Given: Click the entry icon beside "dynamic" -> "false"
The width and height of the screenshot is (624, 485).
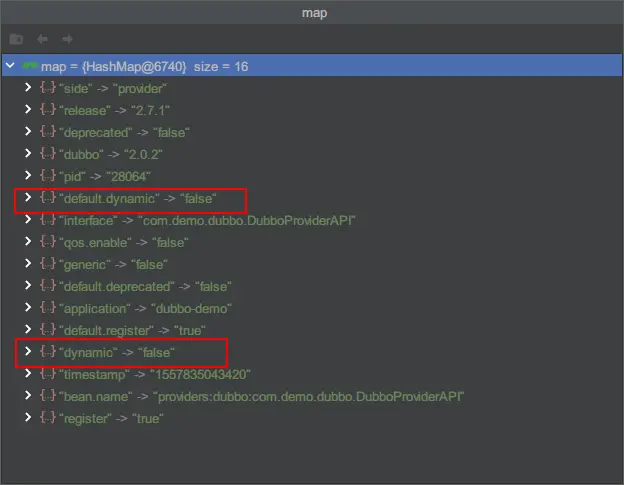Looking at the screenshot, I should [x=48, y=351].
